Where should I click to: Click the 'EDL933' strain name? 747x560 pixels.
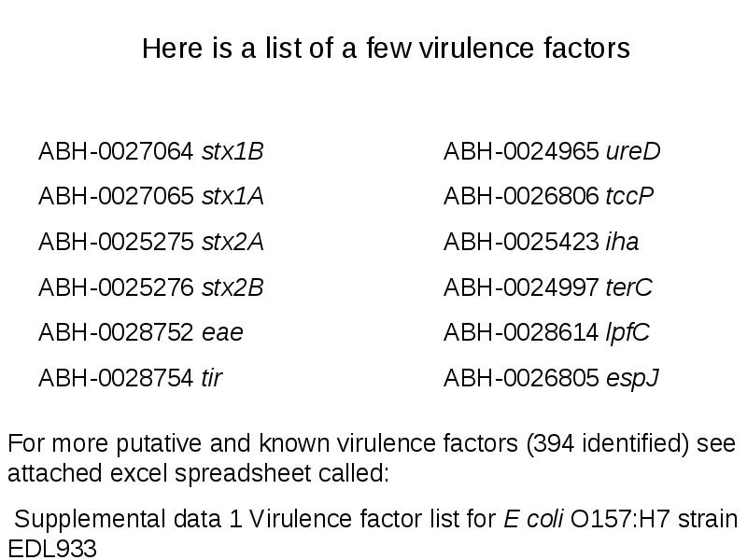52,548
